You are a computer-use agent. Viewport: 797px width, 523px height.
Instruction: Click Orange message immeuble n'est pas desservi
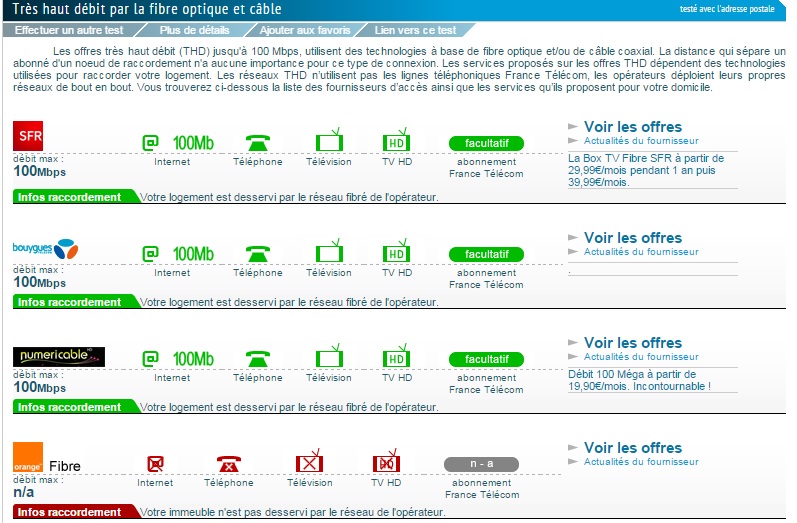tap(293, 512)
